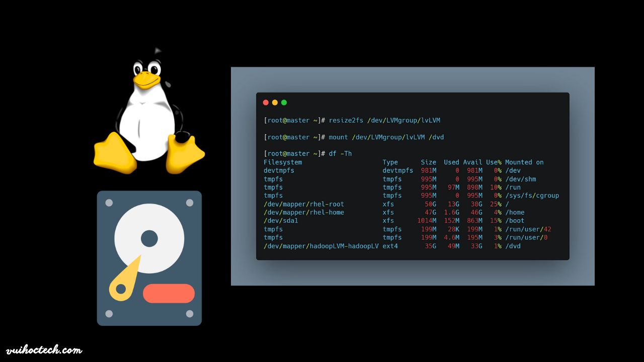Select the mount /dev/LVMgroup/lvLVM command line
This screenshot has height=362, width=644.
[x=354, y=137]
